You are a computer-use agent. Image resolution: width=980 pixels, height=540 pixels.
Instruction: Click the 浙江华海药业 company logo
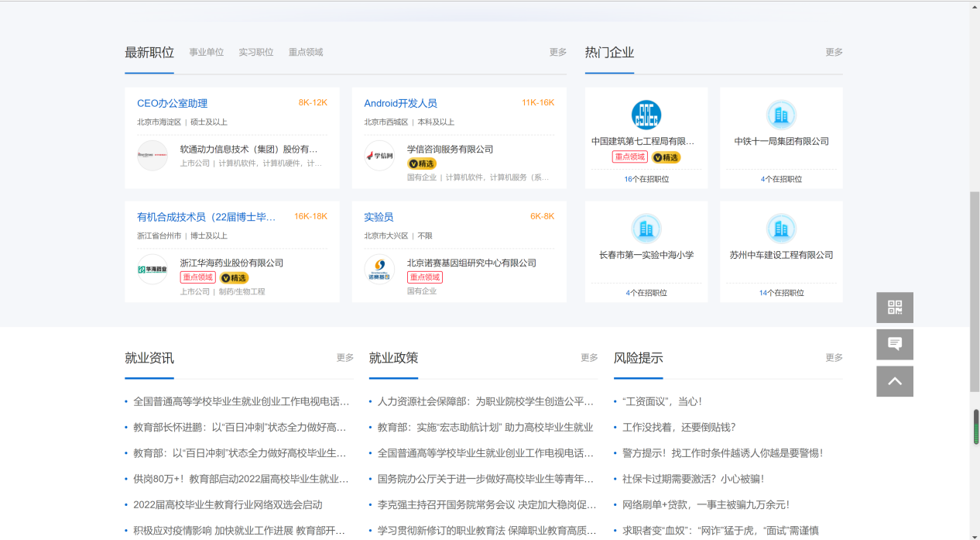[152, 270]
